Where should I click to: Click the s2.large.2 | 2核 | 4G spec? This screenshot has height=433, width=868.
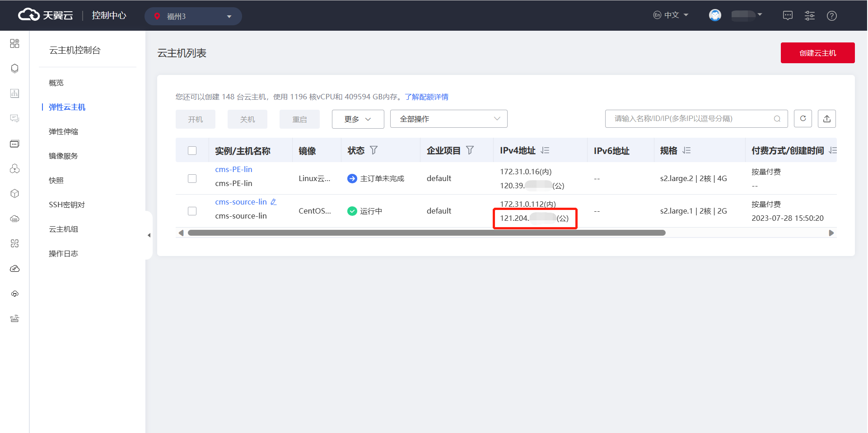(x=694, y=178)
